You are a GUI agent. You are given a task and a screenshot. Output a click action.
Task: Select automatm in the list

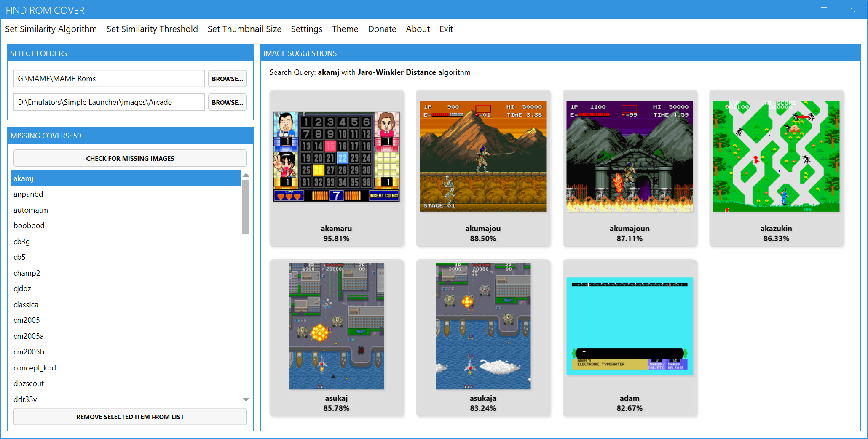[126, 210]
